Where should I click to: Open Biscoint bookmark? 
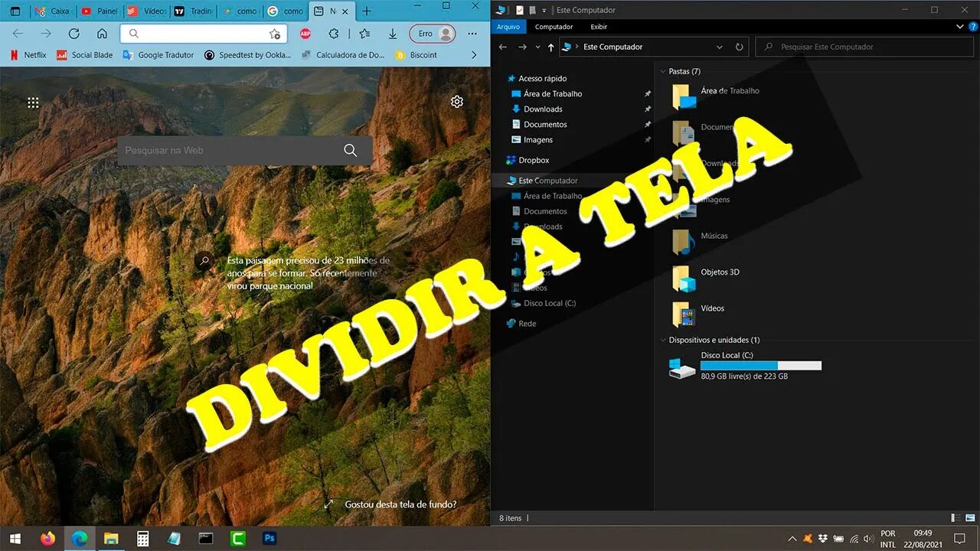(x=416, y=55)
